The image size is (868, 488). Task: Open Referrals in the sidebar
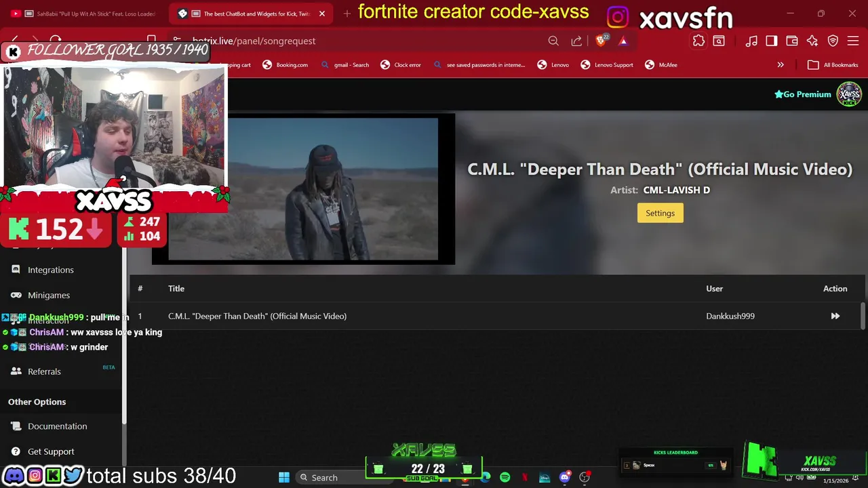coord(44,371)
